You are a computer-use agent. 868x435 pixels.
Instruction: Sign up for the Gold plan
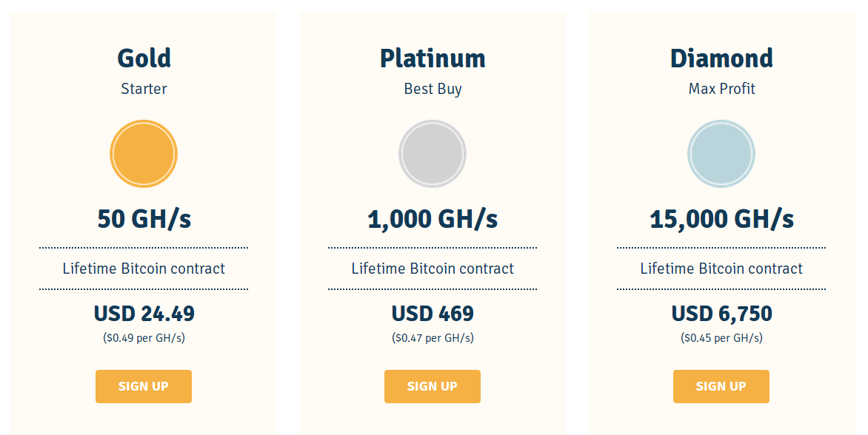[144, 386]
